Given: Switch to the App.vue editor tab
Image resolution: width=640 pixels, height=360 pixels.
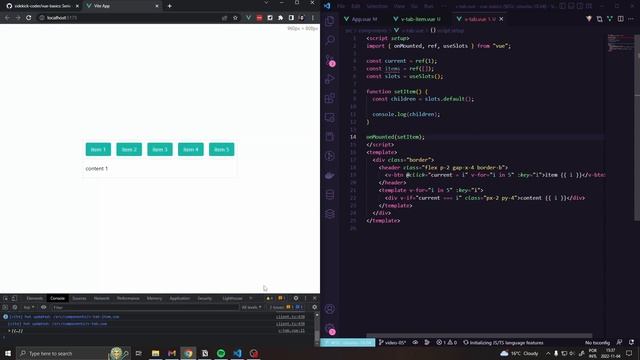Looking at the screenshot, I should pos(361,19).
